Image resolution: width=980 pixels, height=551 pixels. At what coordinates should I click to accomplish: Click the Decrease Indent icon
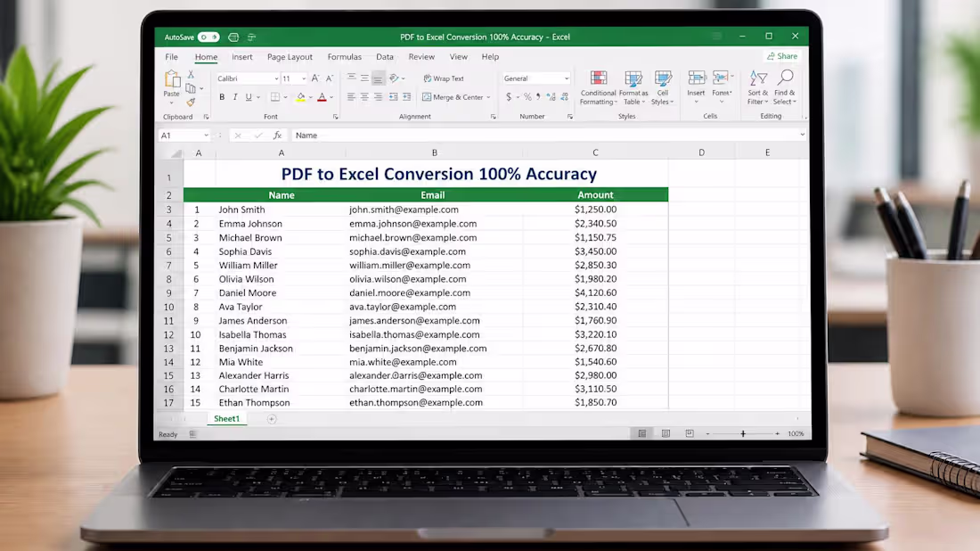click(393, 97)
